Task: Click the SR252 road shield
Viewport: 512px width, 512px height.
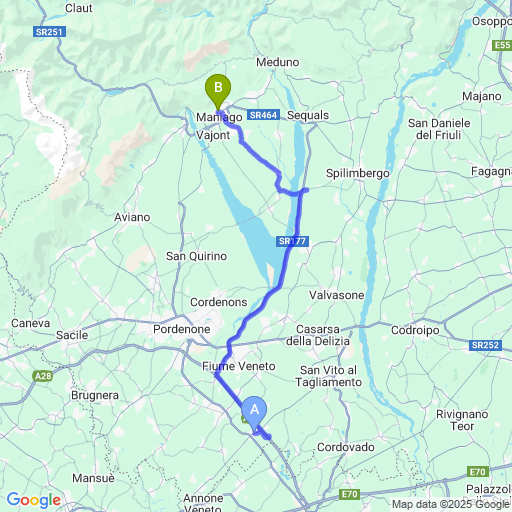Action: 485,345
